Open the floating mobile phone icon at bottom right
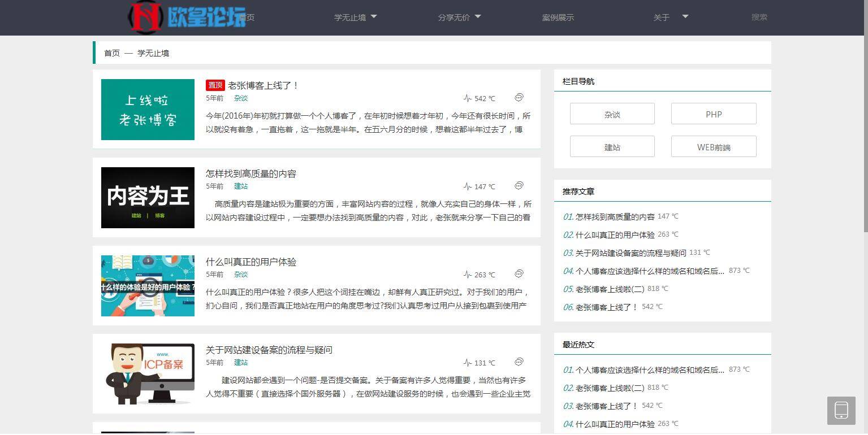868x435 pixels. (841, 411)
